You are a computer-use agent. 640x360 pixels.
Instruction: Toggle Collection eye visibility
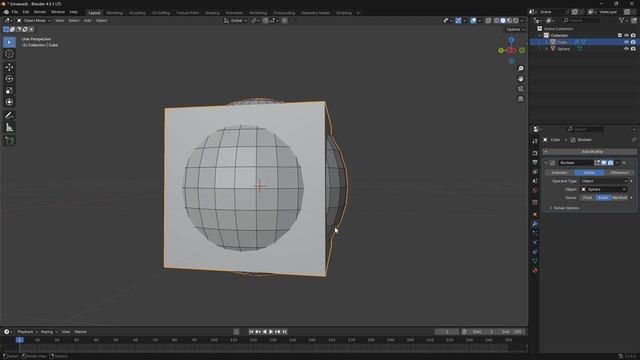627,36
